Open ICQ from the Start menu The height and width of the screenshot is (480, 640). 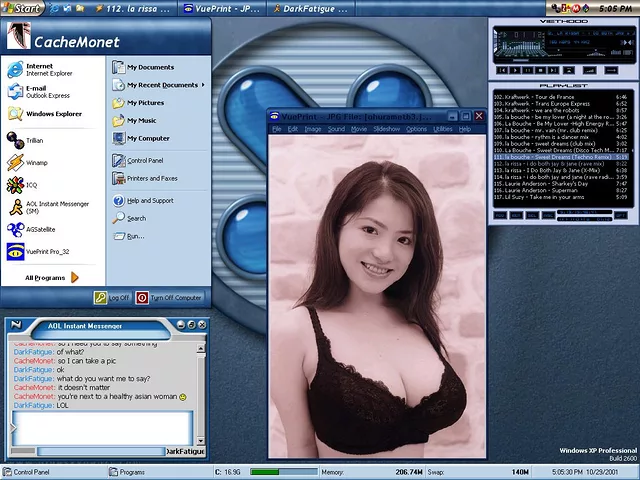(x=30, y=185)
